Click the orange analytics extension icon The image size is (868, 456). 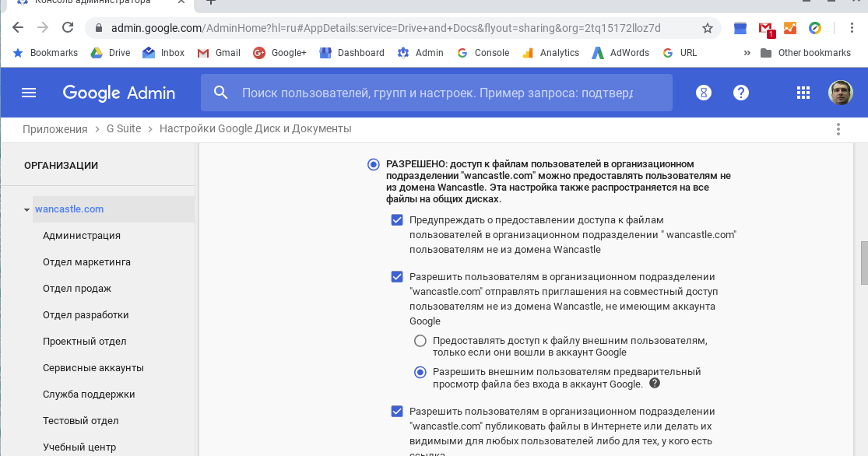pos(790,28)
